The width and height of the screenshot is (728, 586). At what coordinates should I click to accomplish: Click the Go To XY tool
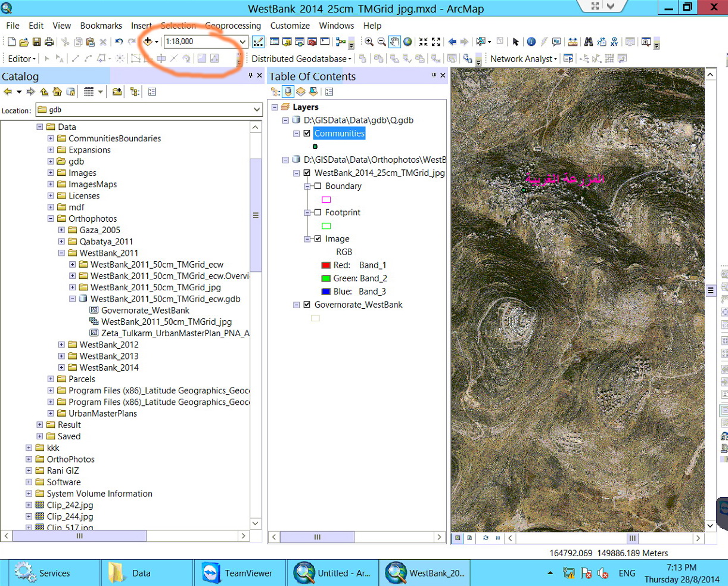click(614, 42)
